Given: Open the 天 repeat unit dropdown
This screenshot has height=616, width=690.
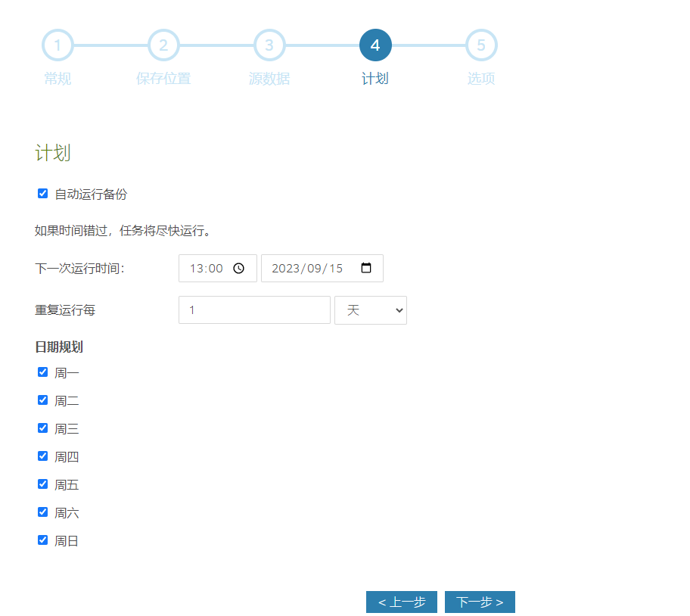Looking at the screenshot, I should 371,310.
